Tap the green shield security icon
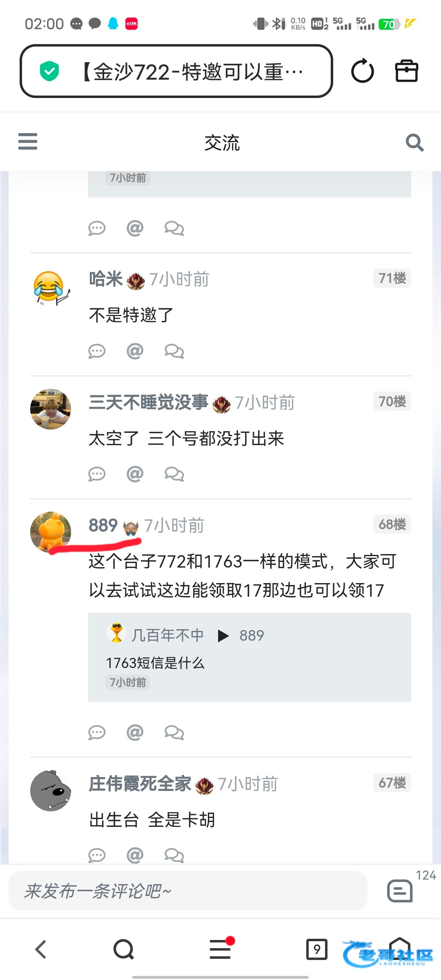The image size is (441, 980). point(49,71)
